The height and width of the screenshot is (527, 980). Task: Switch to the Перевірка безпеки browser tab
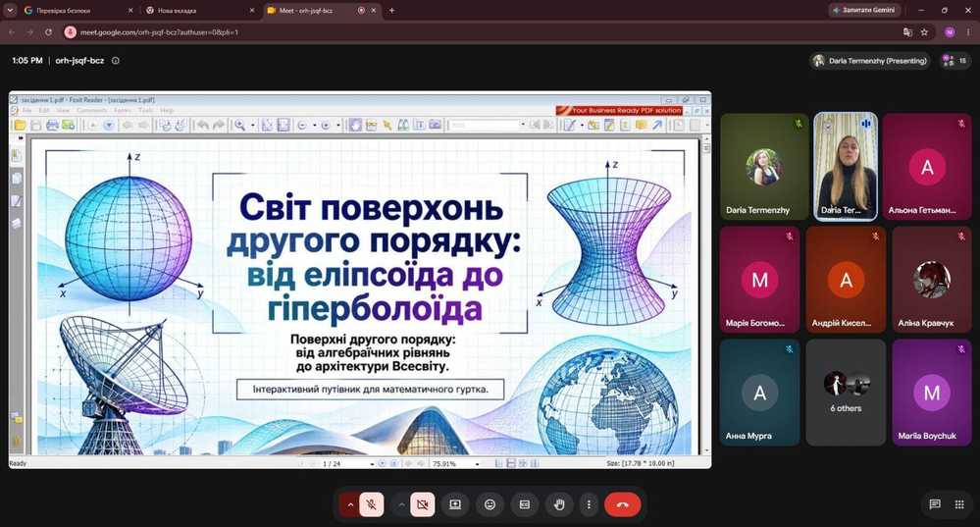tap(78, 11)
